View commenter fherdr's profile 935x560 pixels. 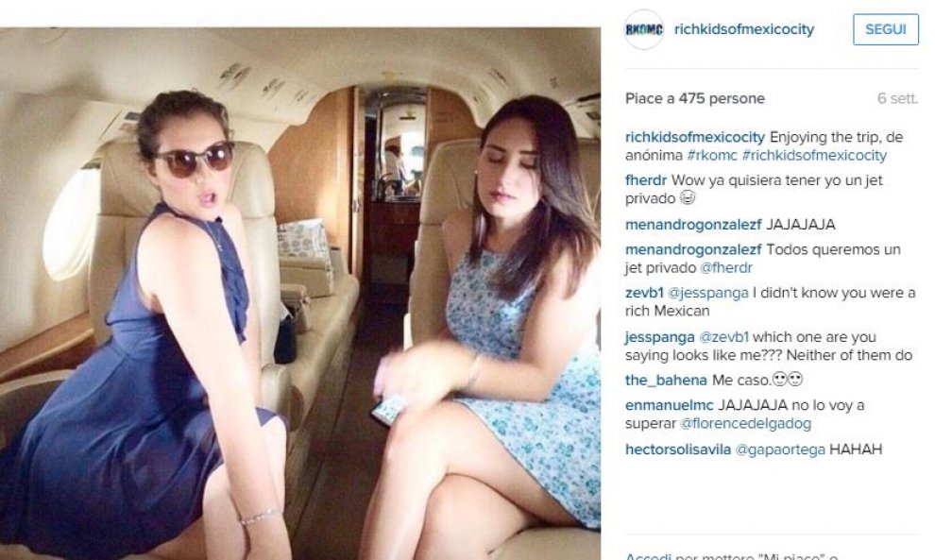(x=646, y=180)
